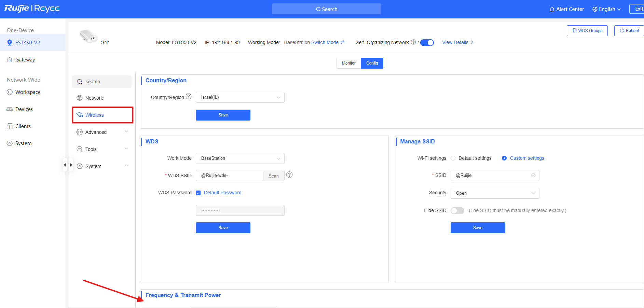The height and width of the screenshot is (308, 644).
Task: Click the WDS SSID input field
Action: tap(229, 176)
